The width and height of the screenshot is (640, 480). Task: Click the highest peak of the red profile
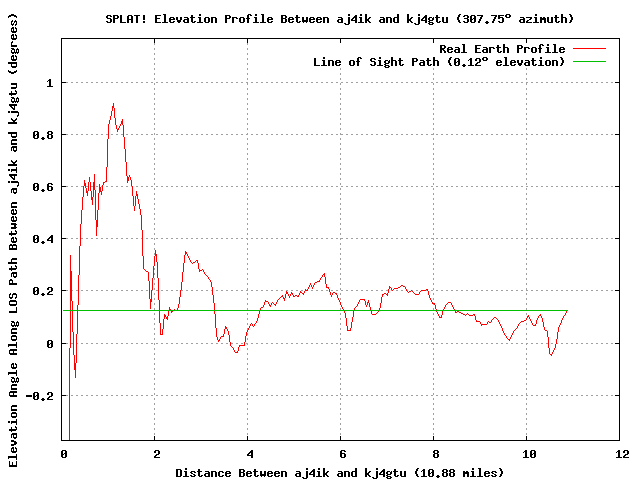point(113,104)
